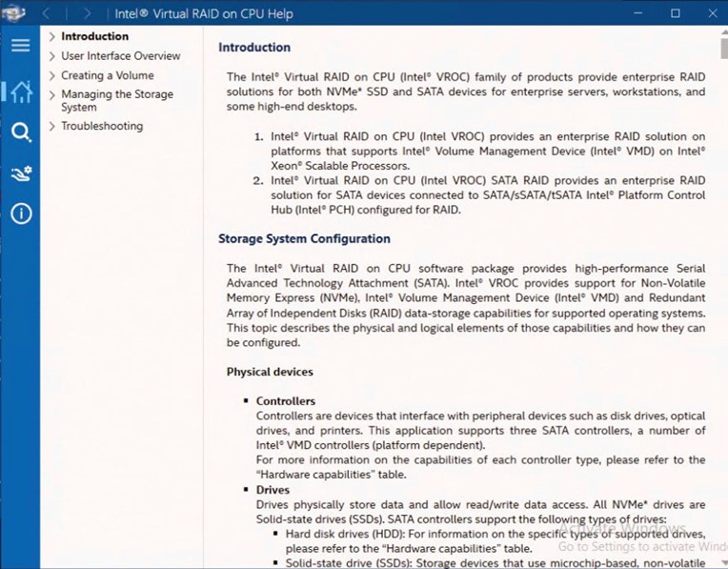
Task: Expand the Introduction chevron
Action: point(52,36)
